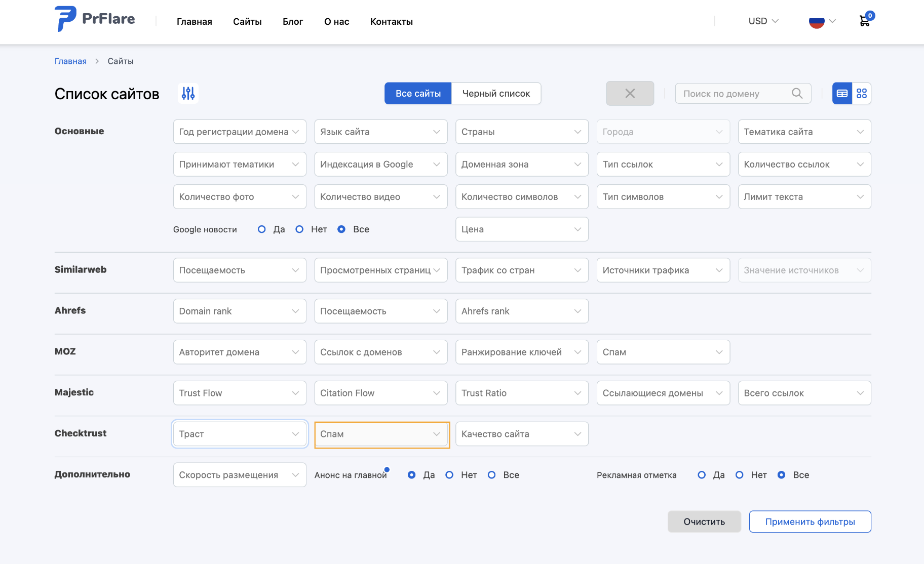
Task: Open the Trust Flow dropdown
Action: [x=240, y=393]
